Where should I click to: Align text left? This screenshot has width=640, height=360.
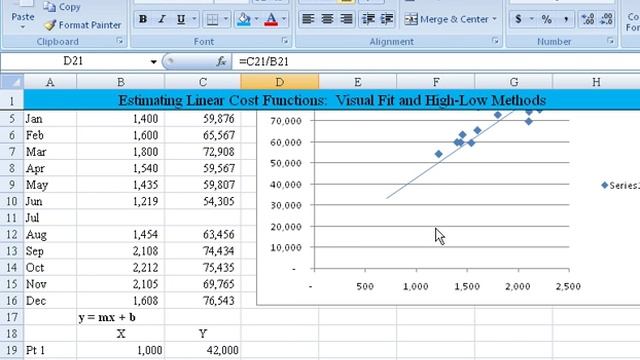point(308,19)
